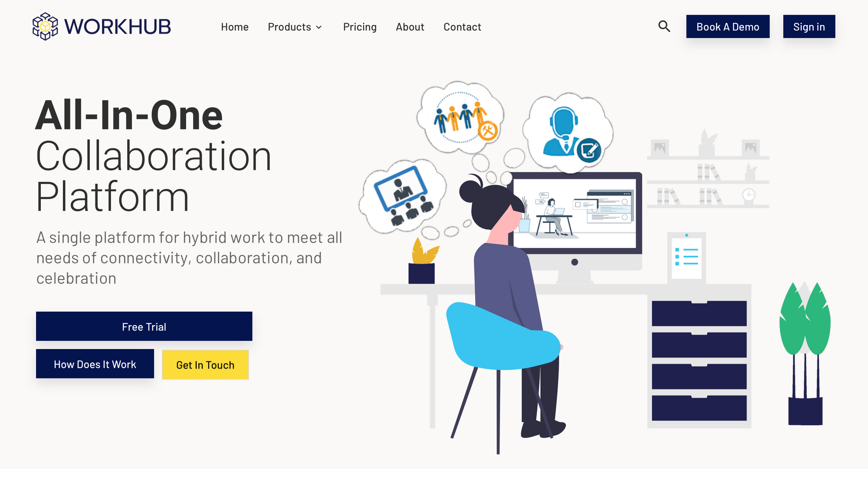Click the search magnifier icon
This screenshot has height=498, width=868.
click(x=664, y=26)
